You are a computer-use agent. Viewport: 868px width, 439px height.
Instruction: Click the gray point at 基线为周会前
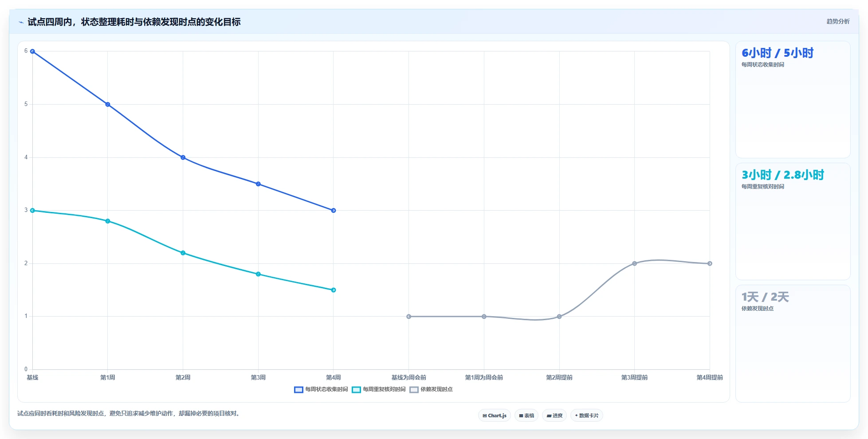tap(408, 317)
